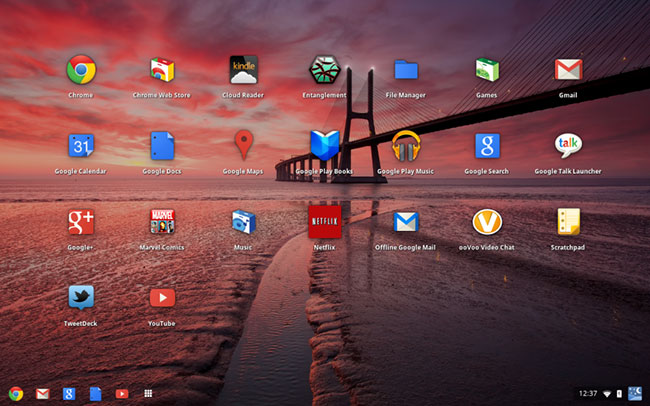Launch Google Play Music headphones icon

(406, 146)
